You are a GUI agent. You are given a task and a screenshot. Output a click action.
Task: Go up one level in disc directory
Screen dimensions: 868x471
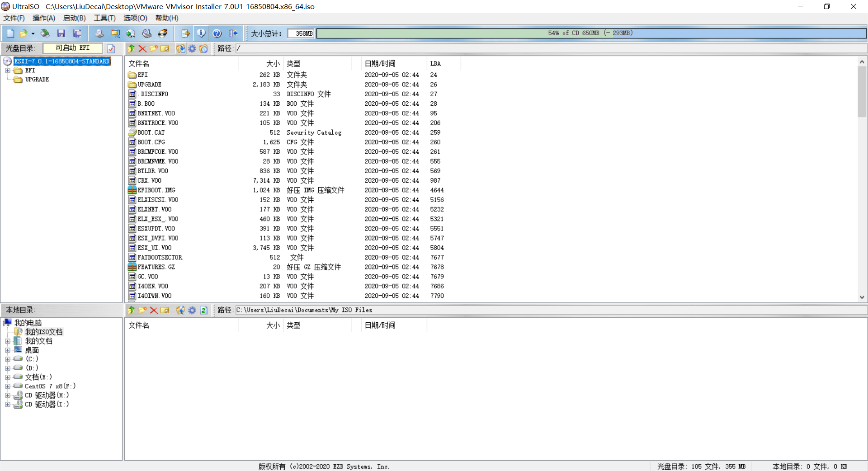coord(131,48)
